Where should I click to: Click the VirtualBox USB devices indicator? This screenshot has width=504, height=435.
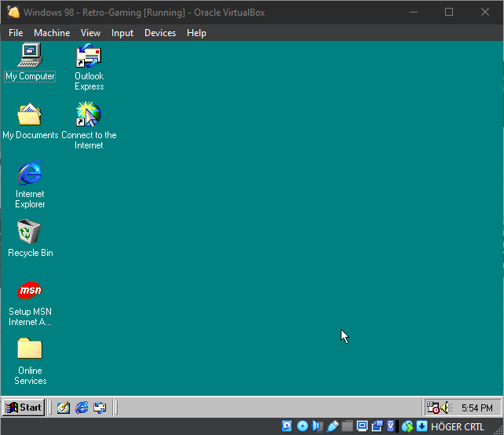333,426
